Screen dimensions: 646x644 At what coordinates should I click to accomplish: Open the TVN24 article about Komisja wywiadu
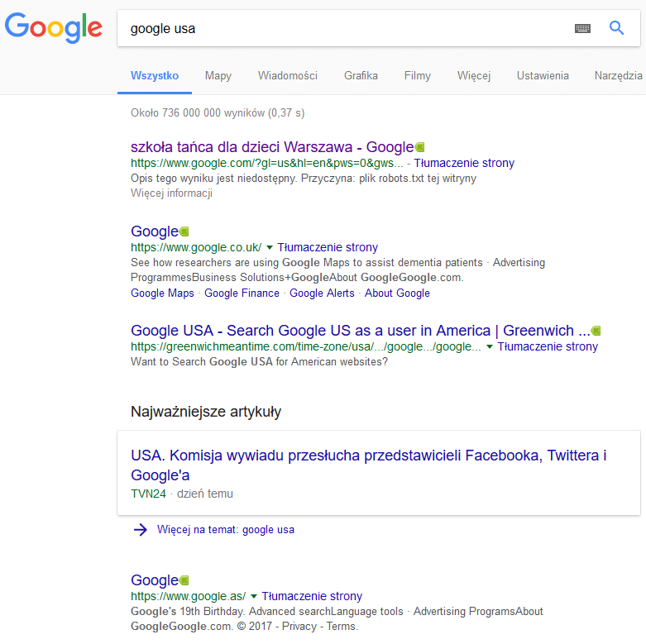pos(368,465)
